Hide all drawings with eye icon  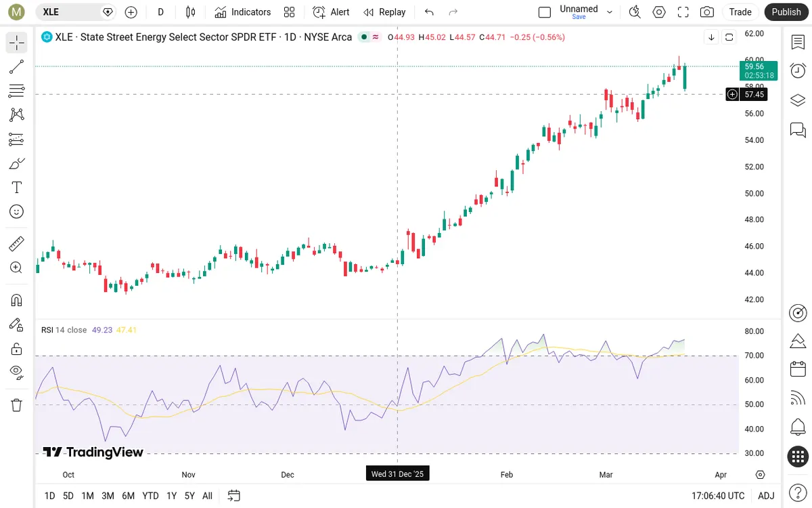point(17,372)
